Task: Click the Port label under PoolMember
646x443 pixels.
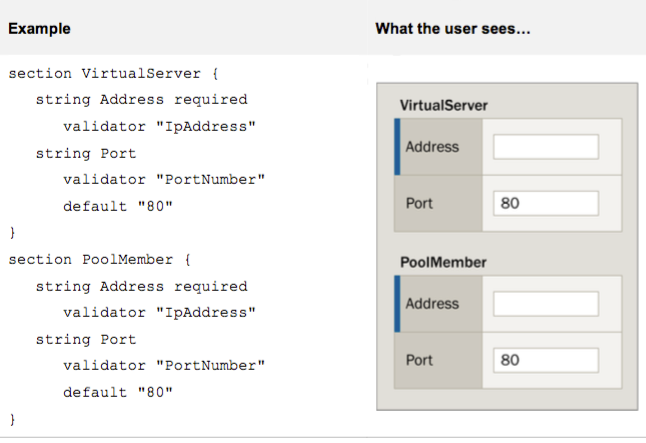Action: [419, 360]
